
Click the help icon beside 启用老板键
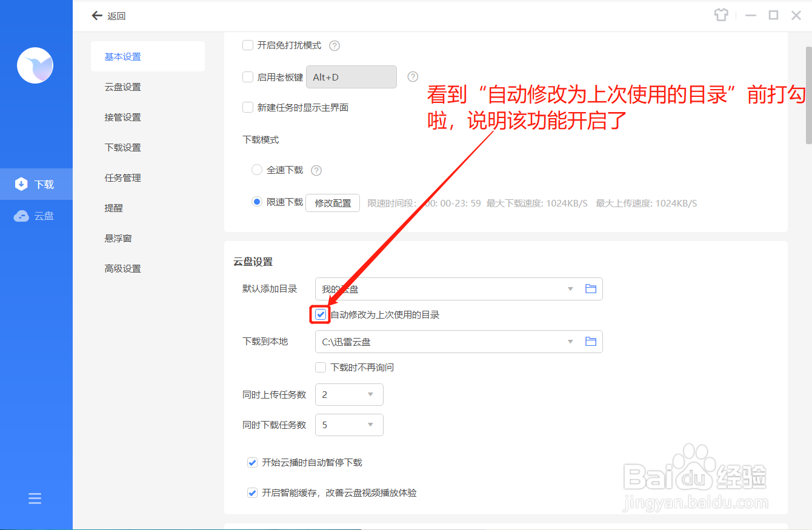click(x=413, y=77)
